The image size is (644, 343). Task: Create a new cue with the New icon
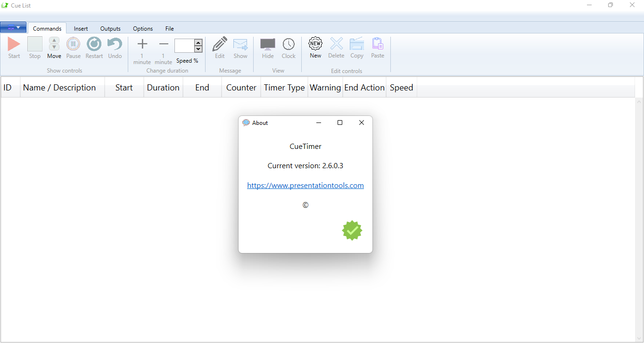point(315,44)
